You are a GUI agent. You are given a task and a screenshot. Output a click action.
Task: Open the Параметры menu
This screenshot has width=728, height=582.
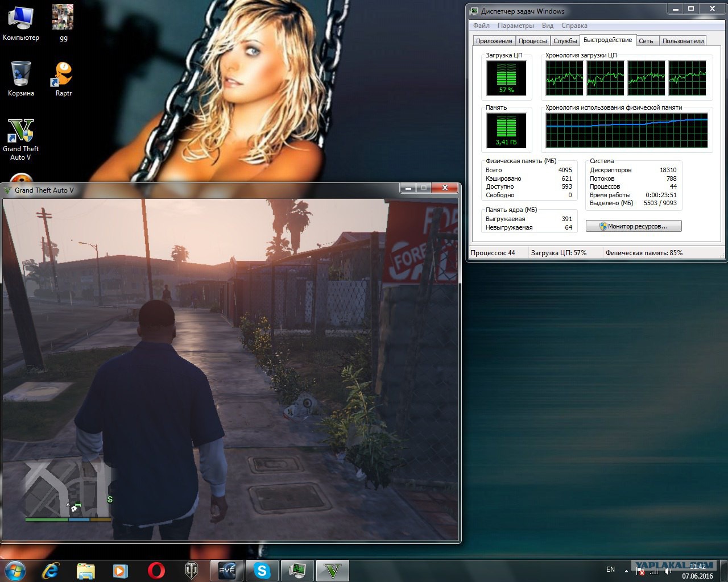point(515,26)
